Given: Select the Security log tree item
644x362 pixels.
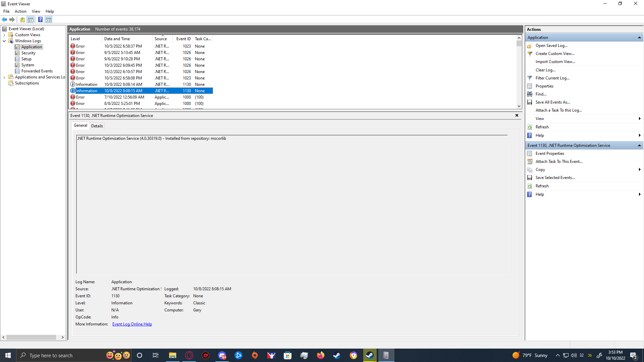Looking at the screenshot, I should click(x=28, y=53).
